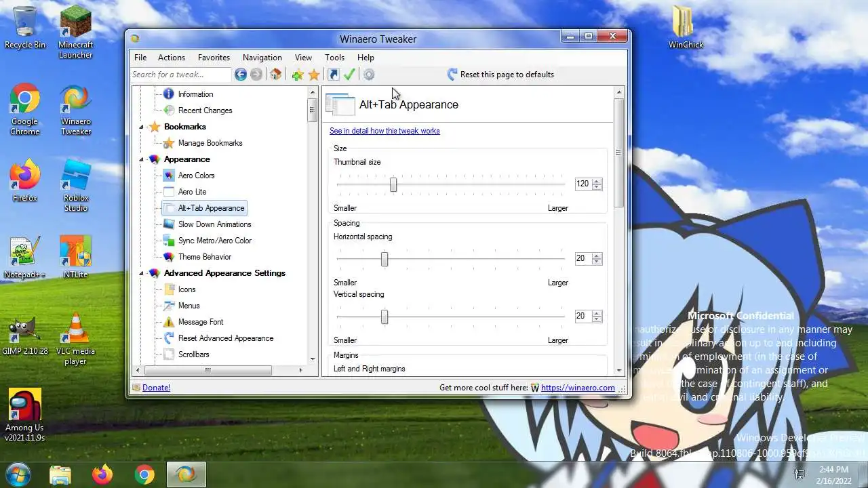Screen dimensions: 868x488
Task: Click the Vertical spacing slider handle
Action: click(x=384, y=317)
